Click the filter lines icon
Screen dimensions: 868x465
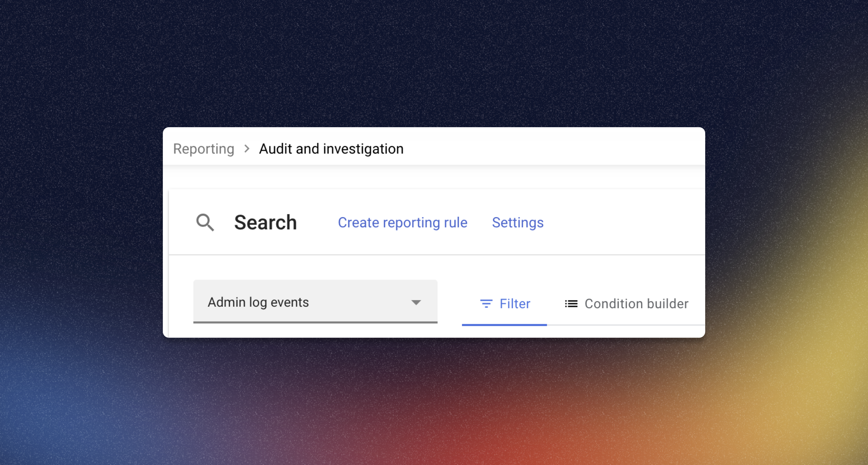coord(486,304)
